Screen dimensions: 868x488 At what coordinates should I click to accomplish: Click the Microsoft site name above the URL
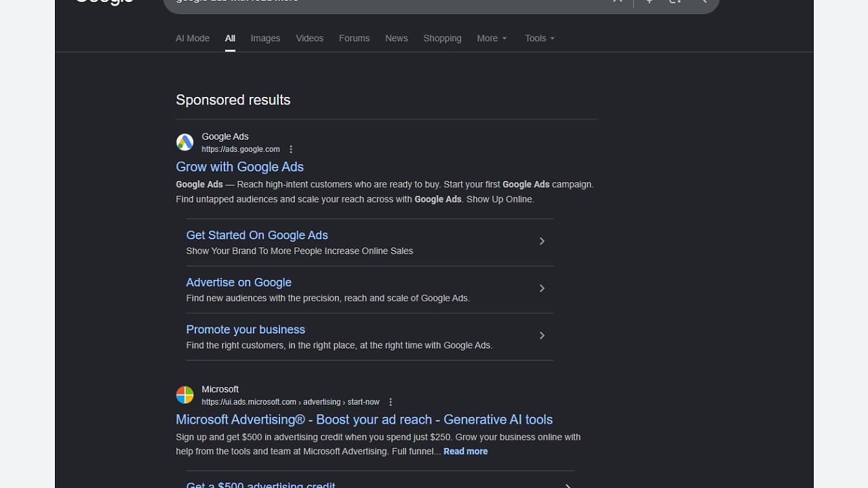coord(220,390)
